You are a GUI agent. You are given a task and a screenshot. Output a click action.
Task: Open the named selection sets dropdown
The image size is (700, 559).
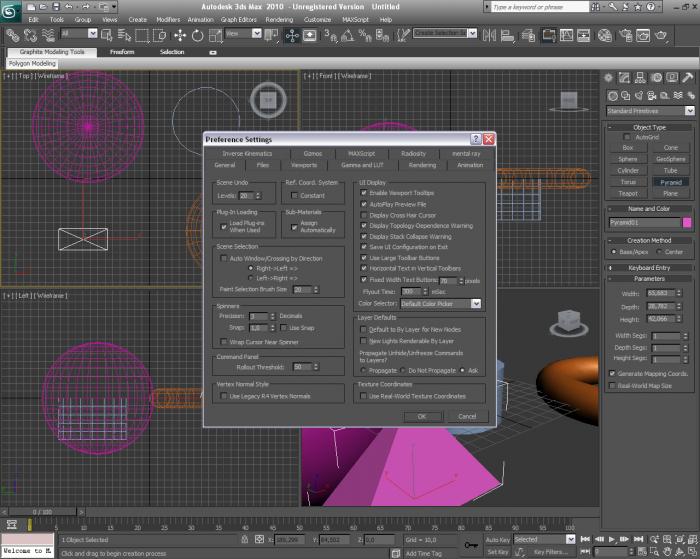point(445,33)
